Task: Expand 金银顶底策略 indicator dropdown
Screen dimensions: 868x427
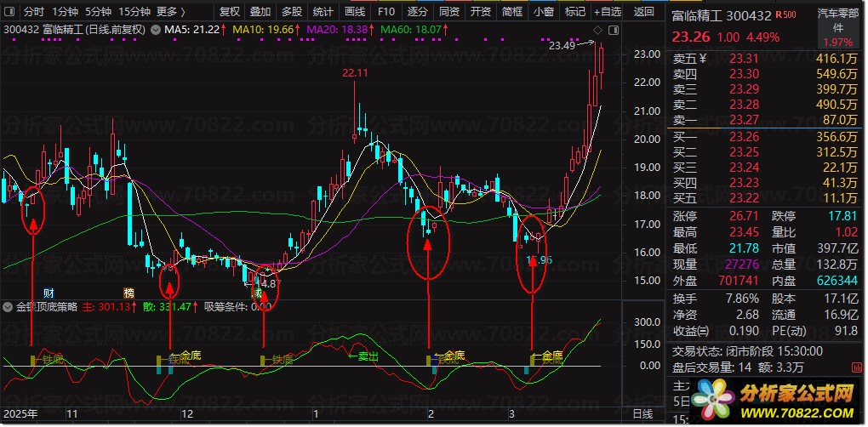Action: tap(9, 307)
